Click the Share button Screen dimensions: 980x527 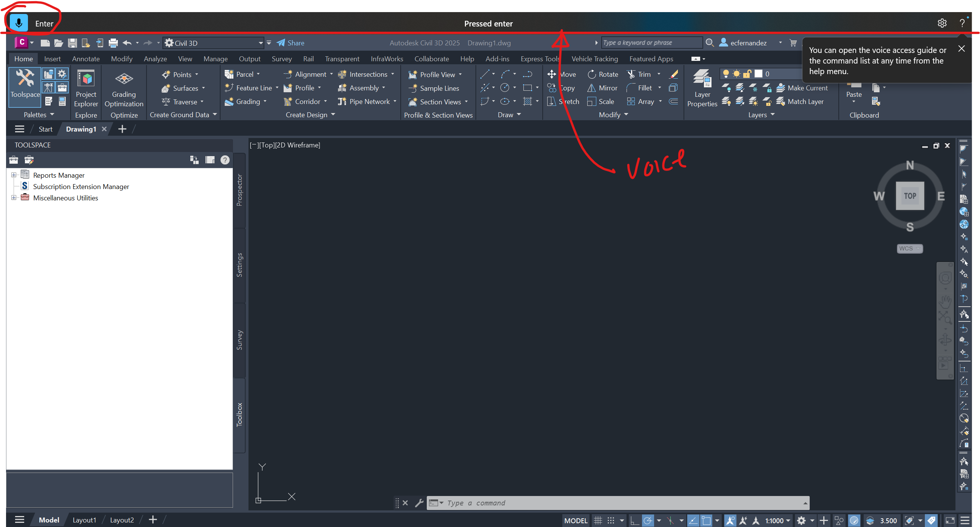290,43
